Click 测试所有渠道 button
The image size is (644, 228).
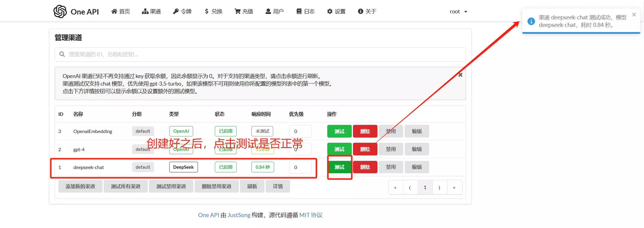point(126,186)
